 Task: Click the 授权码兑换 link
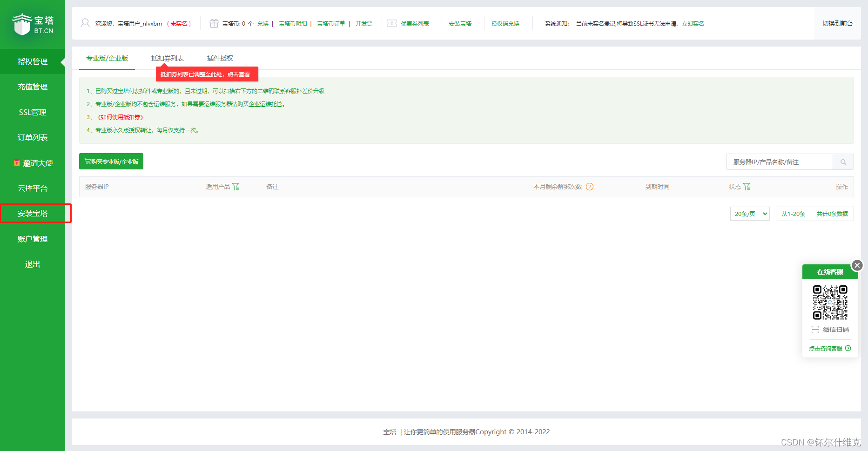[x=505, y=23]
